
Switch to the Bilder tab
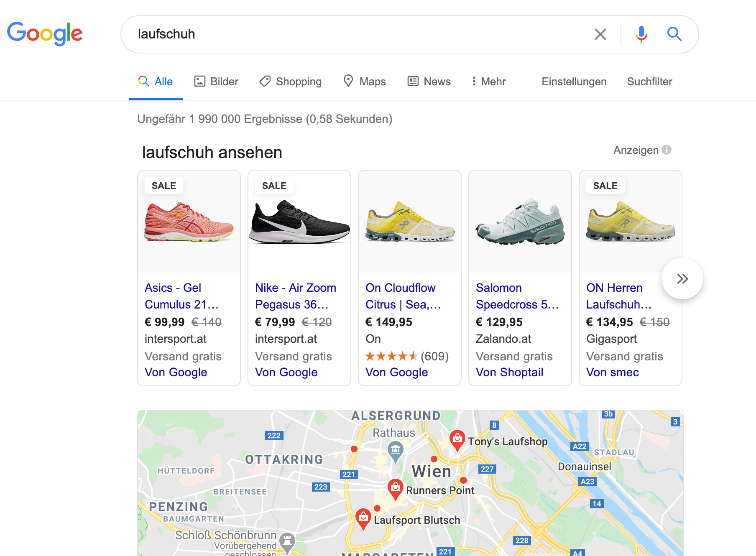(x=216, y=82)
